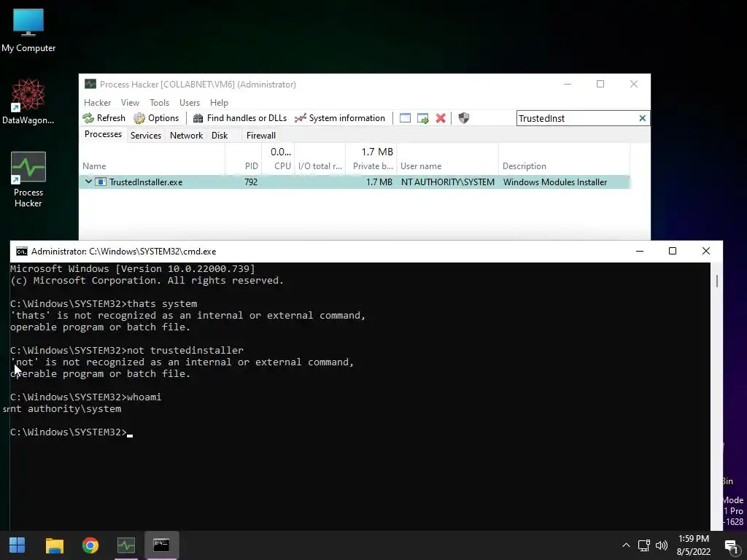Click the network tray icon
The width and height of the screenshot is (747, 560).
[644, 545]
